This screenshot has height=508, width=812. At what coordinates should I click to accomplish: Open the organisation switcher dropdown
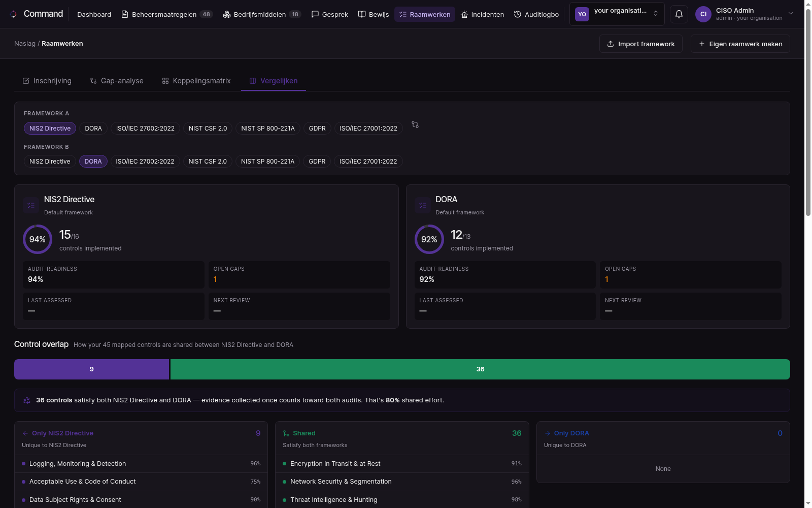pyautogui.click(x=617, y=14)
